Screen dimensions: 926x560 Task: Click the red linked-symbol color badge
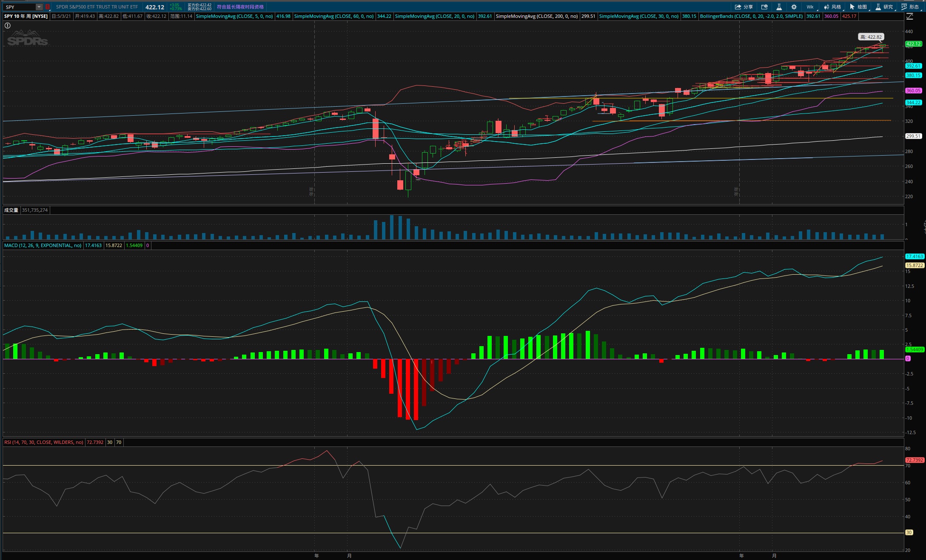48,7
